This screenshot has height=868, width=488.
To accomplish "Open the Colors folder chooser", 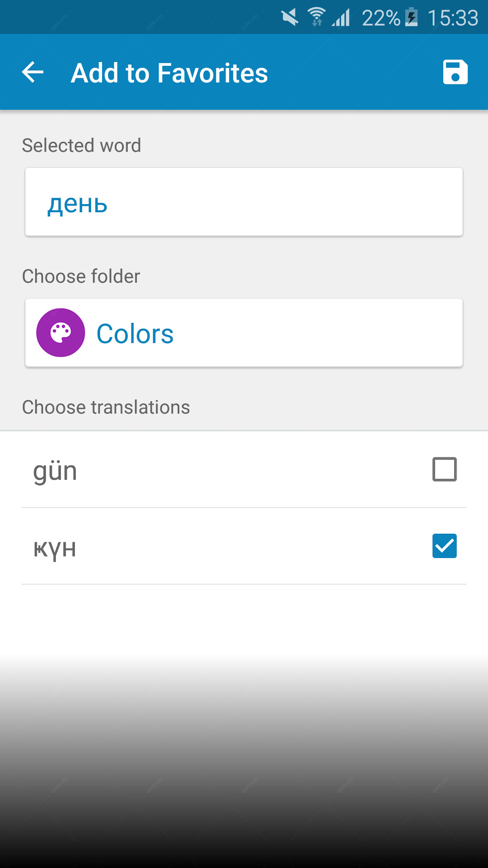I will click(x=244, y=333).
